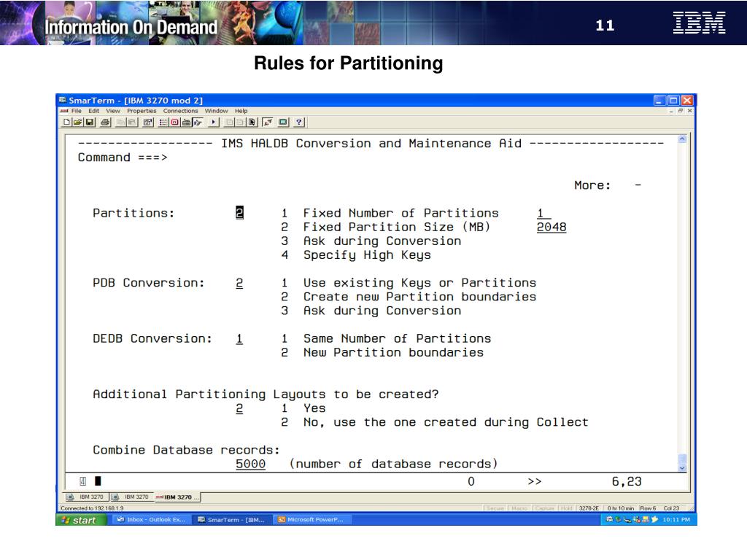747x560 pixels.
Task: Click the red square toolbar icon
Action: [175, 122]
